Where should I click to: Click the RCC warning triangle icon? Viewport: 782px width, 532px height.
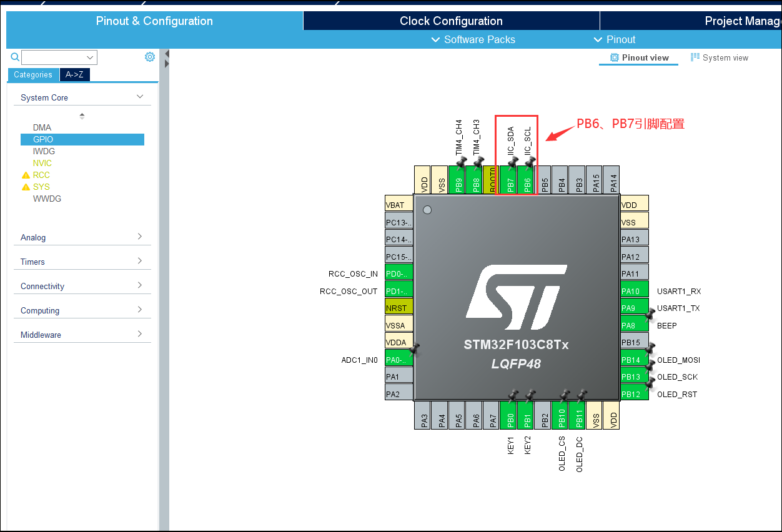click(26, 175)
